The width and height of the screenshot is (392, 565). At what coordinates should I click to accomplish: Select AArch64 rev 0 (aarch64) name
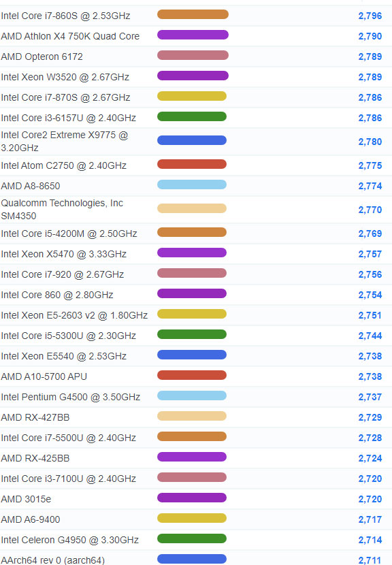click(53, 560)
